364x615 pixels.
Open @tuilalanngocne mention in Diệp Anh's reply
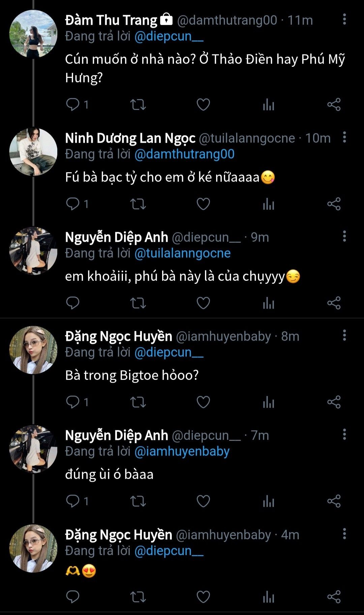point(182,253)
